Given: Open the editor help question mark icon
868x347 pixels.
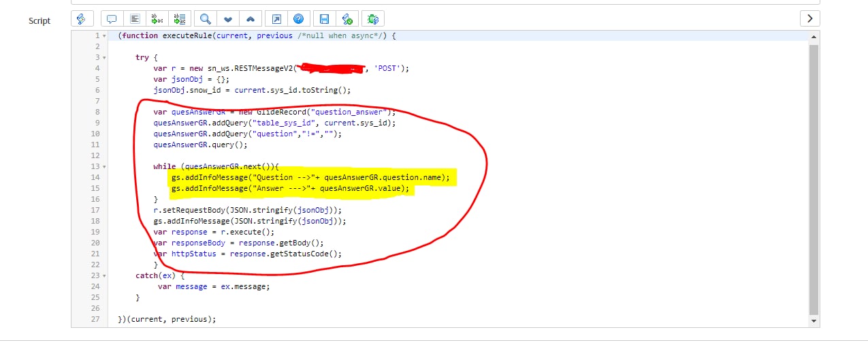Looking at the screenshot, I should [300, 19].
